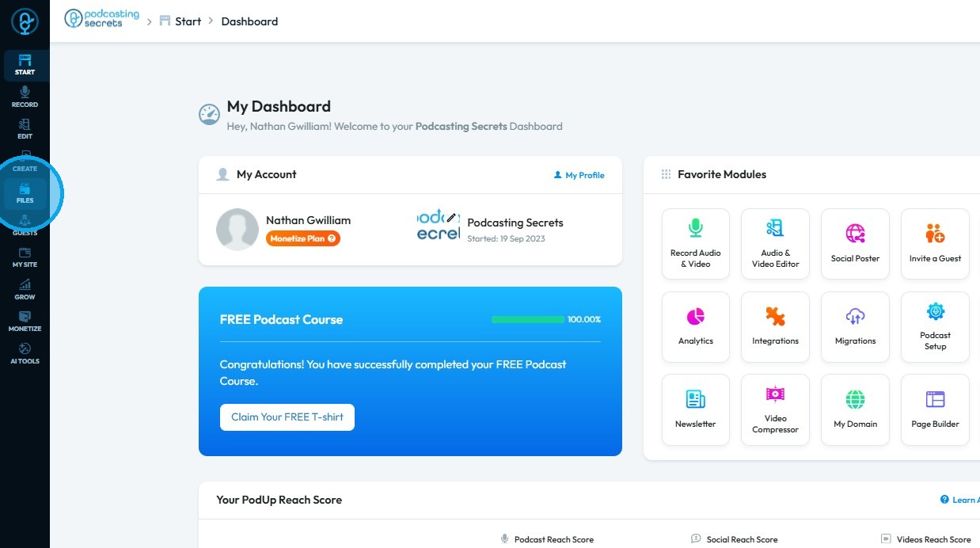The image size is (980, 548).
Task: Open the Start section in sidebar
Action: [x=25, y=65]
